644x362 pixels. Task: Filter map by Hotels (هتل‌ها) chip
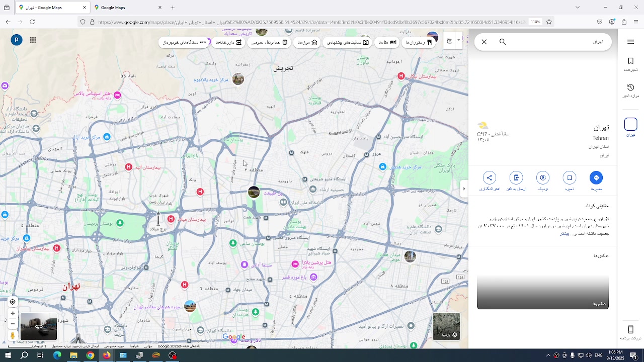[x=387, y=42]
